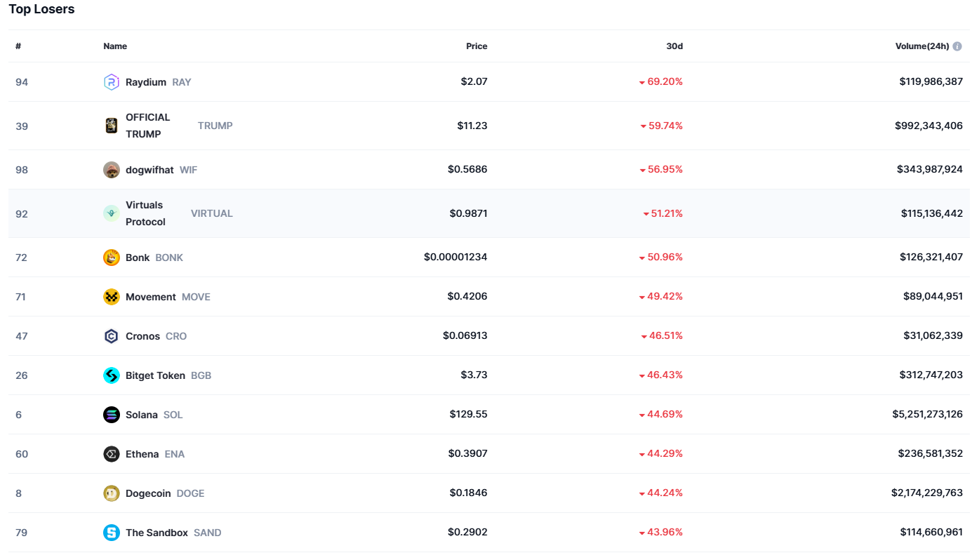Click Solana's 44.69% 30d change value

click(664, 415)
